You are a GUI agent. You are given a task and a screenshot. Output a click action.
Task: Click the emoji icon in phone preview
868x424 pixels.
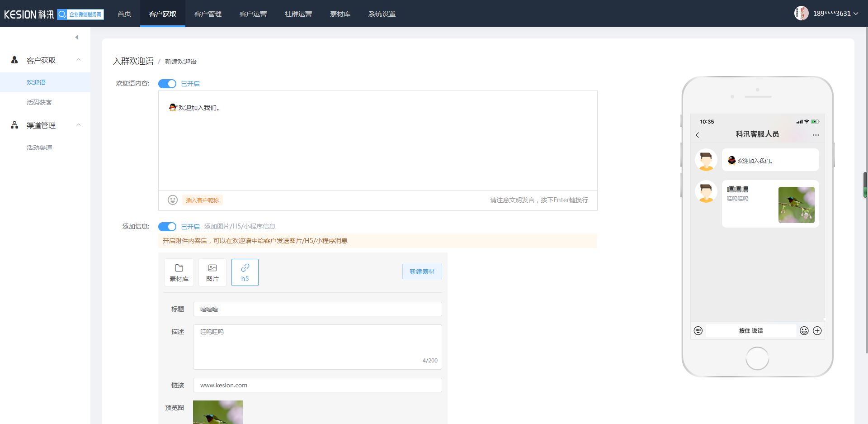click(x=804, y=331)
